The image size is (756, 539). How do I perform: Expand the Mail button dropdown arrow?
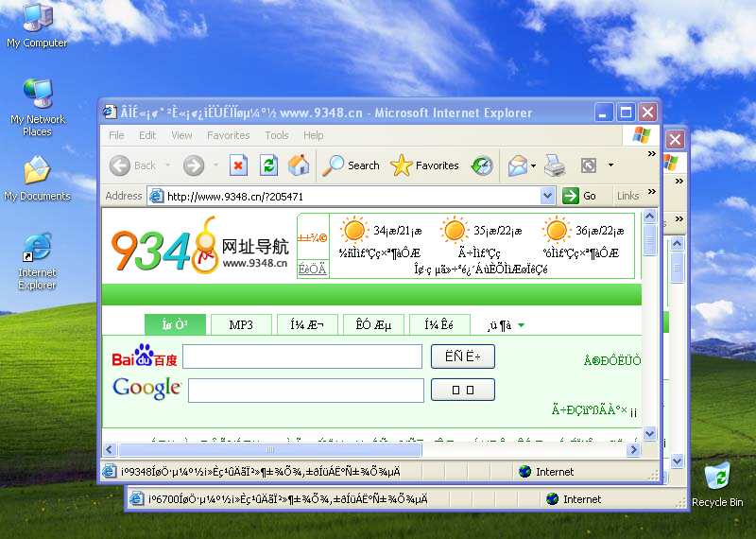(533, 165)
